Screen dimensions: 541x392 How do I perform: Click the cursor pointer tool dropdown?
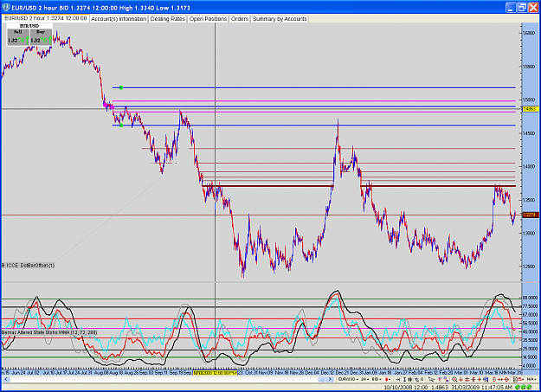tap(431, 379)
